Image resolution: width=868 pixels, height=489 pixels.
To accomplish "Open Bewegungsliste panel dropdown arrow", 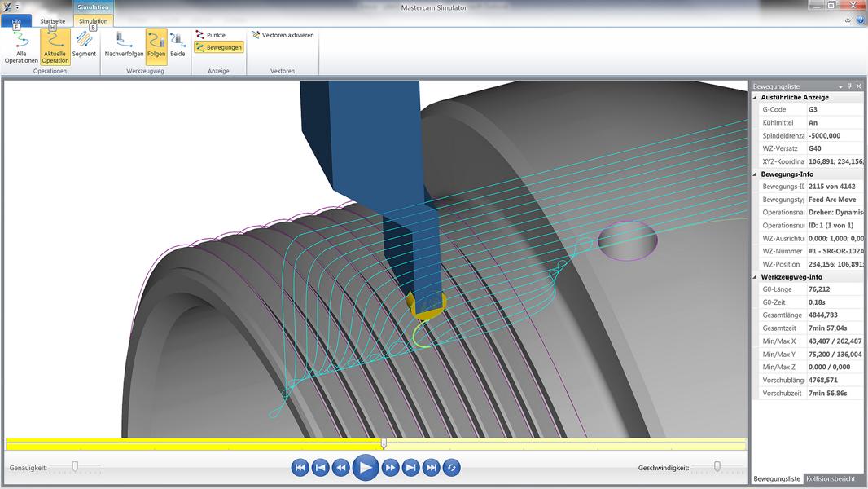I will [x=840, y=86].
